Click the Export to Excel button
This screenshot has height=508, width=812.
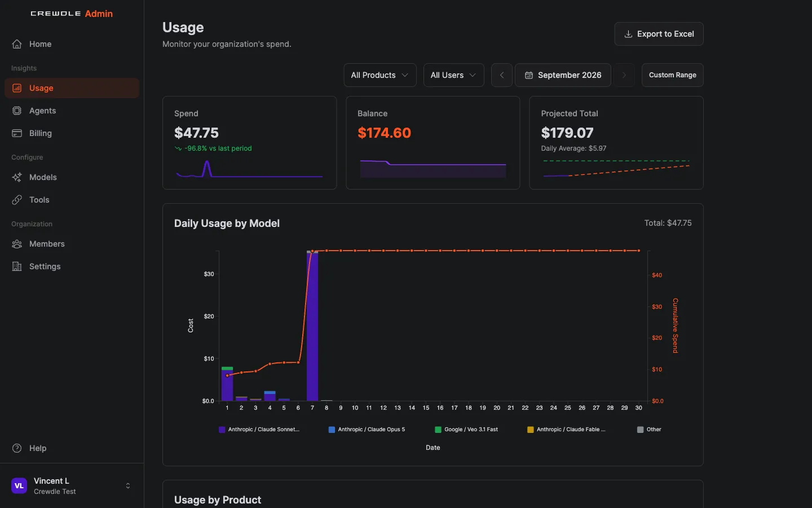pyautogui.click(x=659, y=34)
